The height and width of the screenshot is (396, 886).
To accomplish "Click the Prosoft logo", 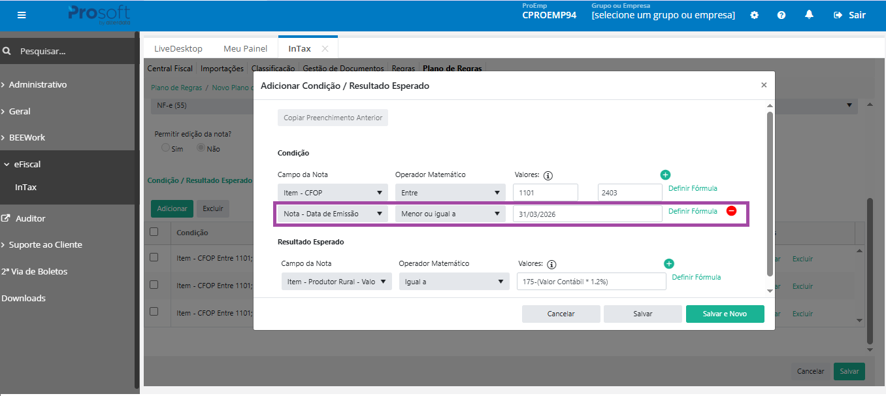I will click(99, 14).
